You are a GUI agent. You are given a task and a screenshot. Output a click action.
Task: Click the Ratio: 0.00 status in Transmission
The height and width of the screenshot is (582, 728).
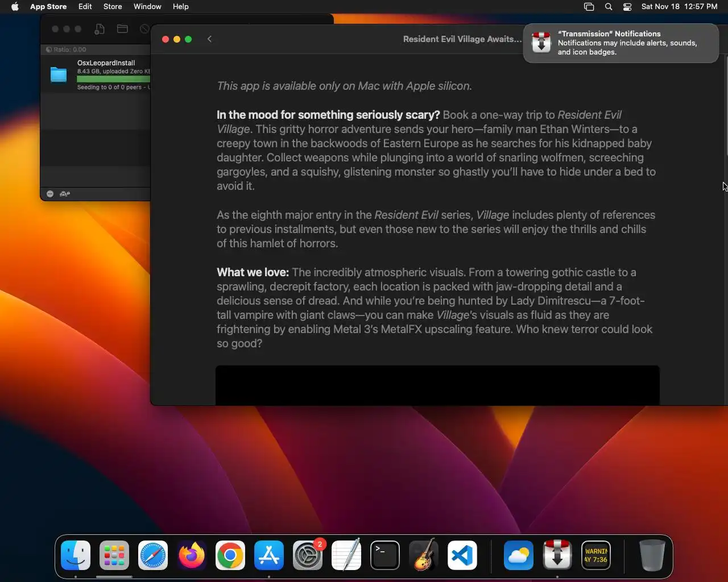[67, 49]
